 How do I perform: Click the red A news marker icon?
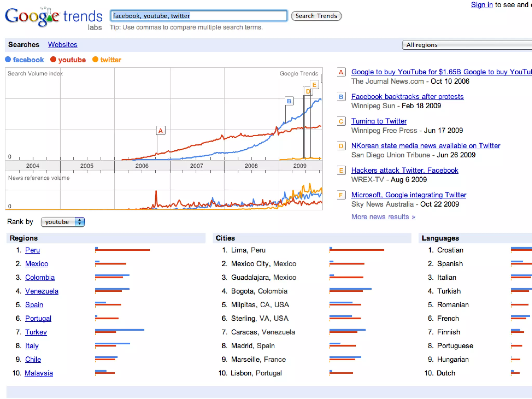341,72
